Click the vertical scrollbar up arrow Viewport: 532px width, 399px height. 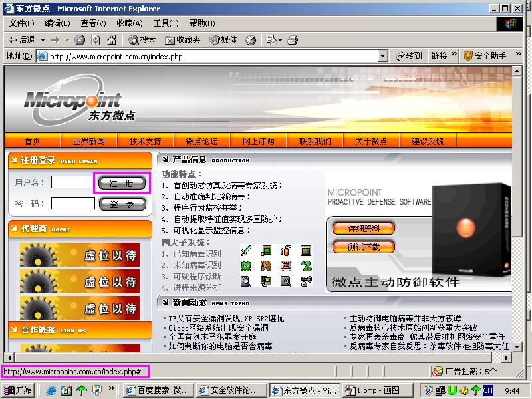[x=517, y=71]
